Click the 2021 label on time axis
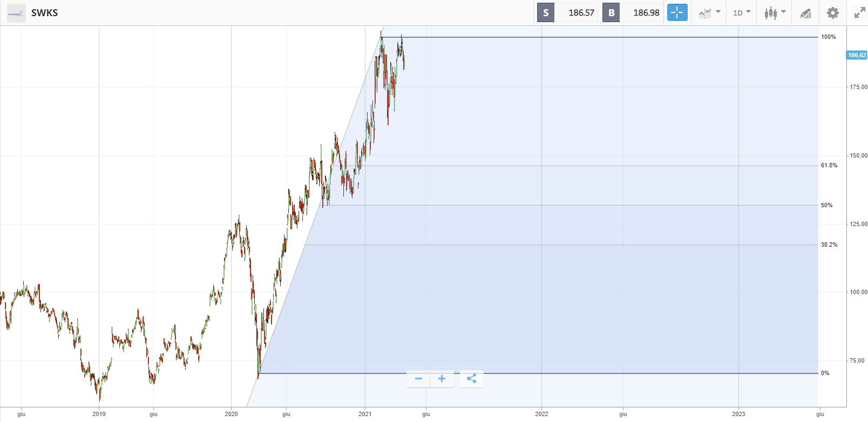 click(x=365, y=414)
